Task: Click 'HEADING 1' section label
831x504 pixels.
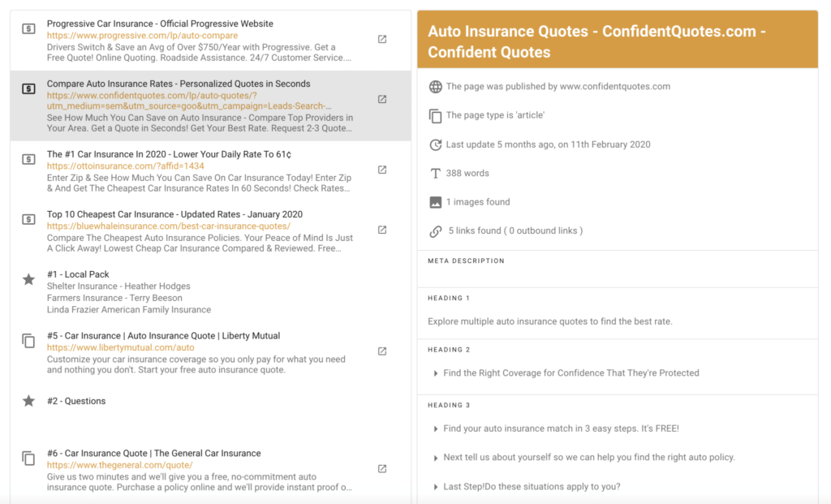Action: point(449,298)
